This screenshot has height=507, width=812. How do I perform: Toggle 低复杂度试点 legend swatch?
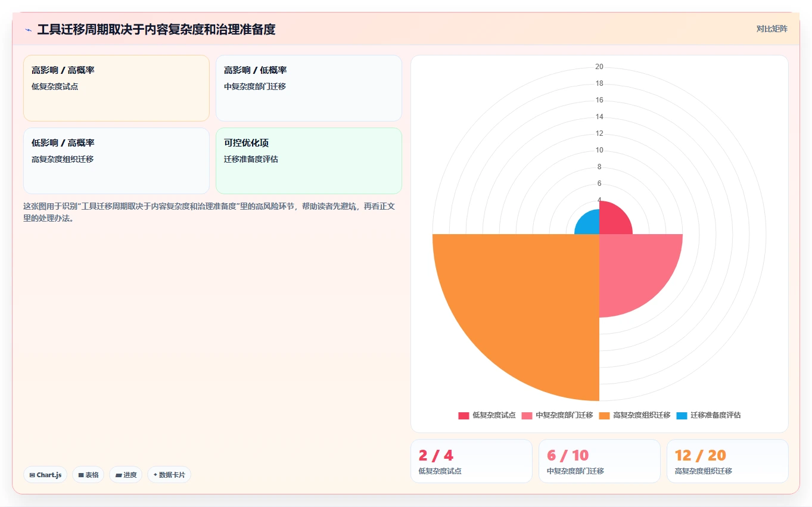click(463, 415)
